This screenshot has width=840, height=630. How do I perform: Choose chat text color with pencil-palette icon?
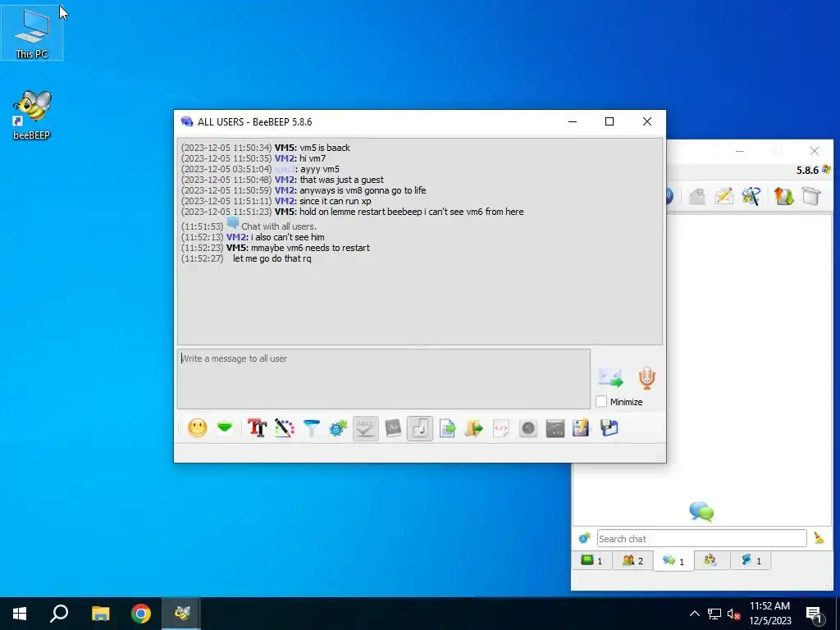pos(285,428)
